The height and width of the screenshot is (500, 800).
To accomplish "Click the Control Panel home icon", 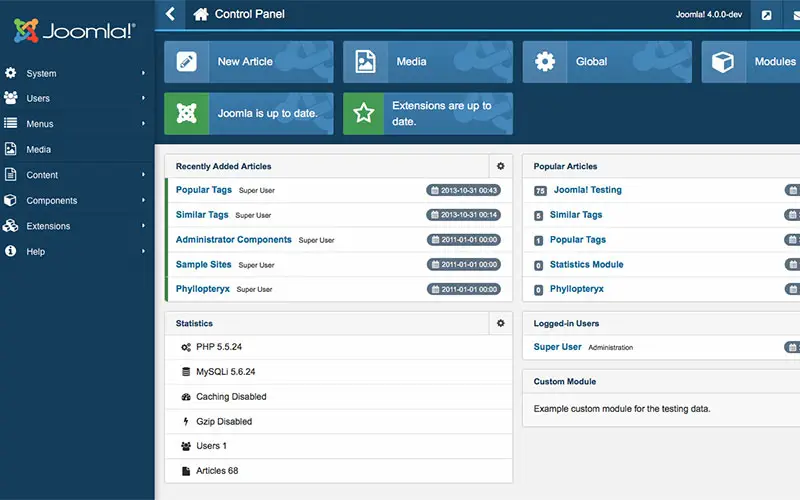I will coord(201,14).
